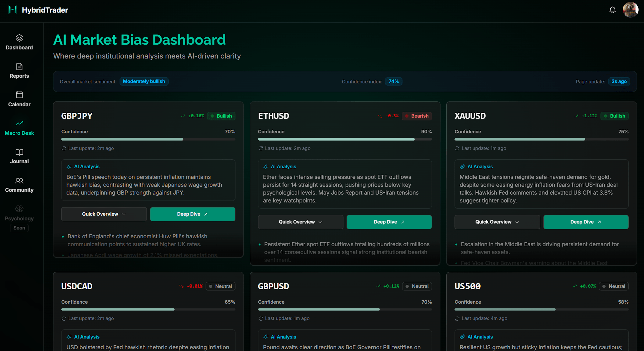The height and width of the screenshot is (351, 644).
Task: Click the ETHUSD card title
Action: 273,116
